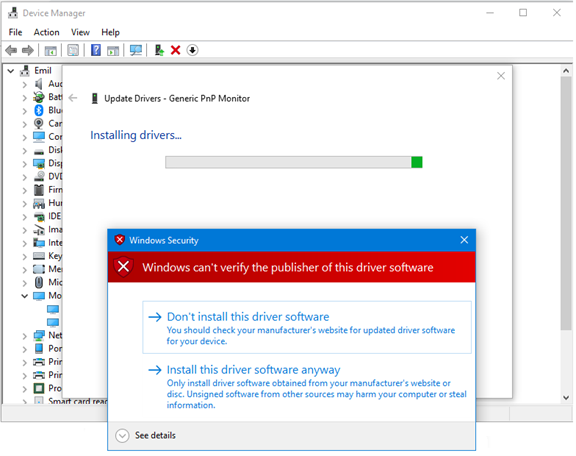The width and height of the screenshot is (576, 456).
Task: Click the red X Uninstall device icon
Action: (176, 50)
